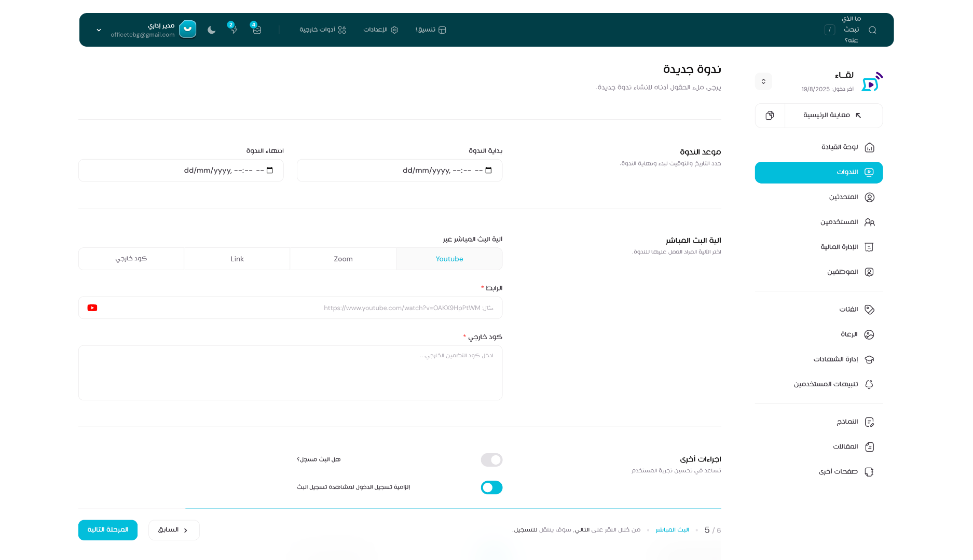
Task: Click the lightning icon with badge 2
Action: point(234,30)
